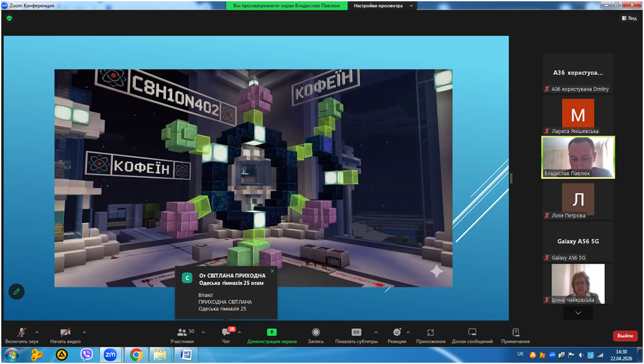Expand video options arrow beside camera
Screen dimensions: 644x364
(84, 332)
